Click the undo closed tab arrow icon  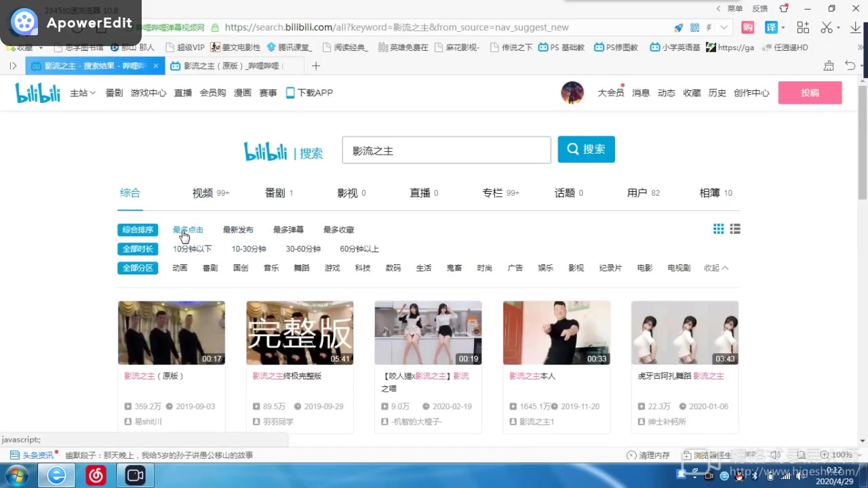tap(851, 66)
